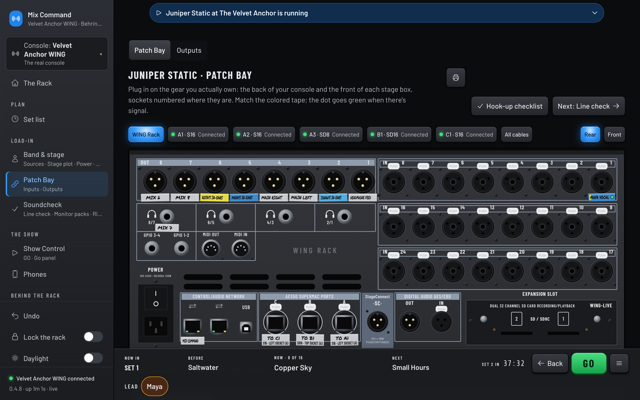Select the WING Rack device tab
The height and width of the screenshot is (400, 640).
(146, 134)
